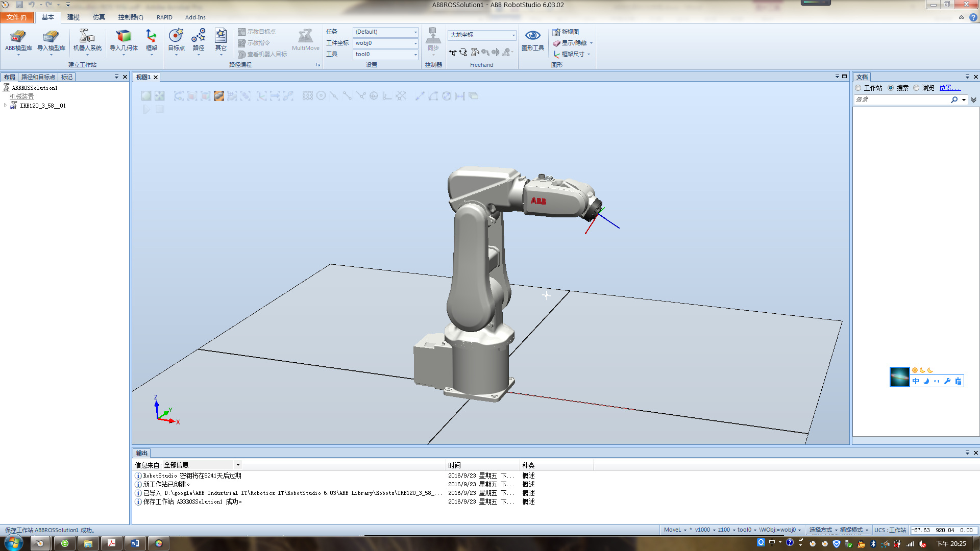The image size is (980, 551).
Task: Open the 选择方式 menu in the status bar
Action: click(823, 530)
